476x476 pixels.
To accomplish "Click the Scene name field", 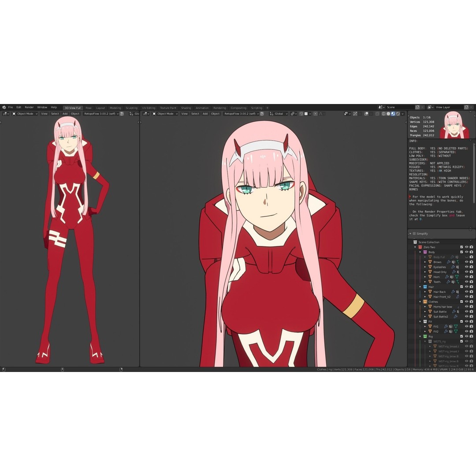I will click(400, 107).
